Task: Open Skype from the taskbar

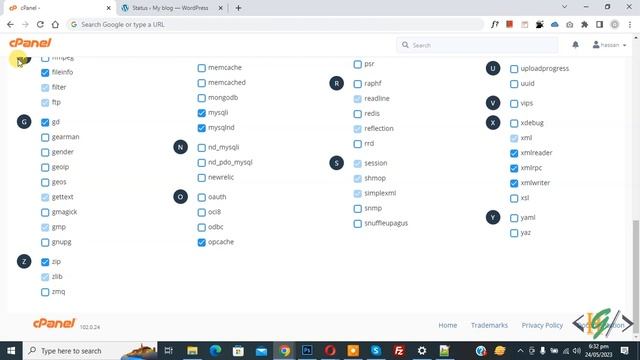Action: [x=376, y=351]
